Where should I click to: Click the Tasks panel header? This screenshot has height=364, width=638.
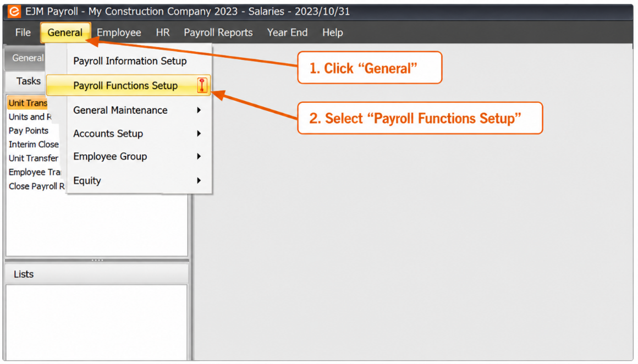click(26, 81)
